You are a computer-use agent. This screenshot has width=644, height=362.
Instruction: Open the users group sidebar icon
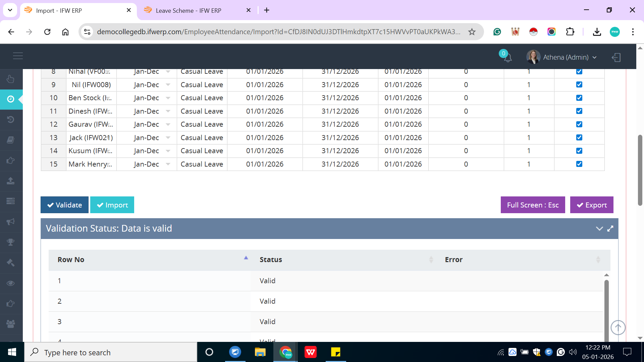click(11, 324)
